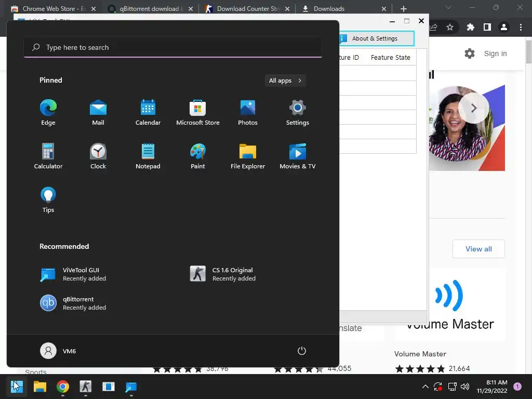Open Chrome tab search dropdown

pos(448,7)
